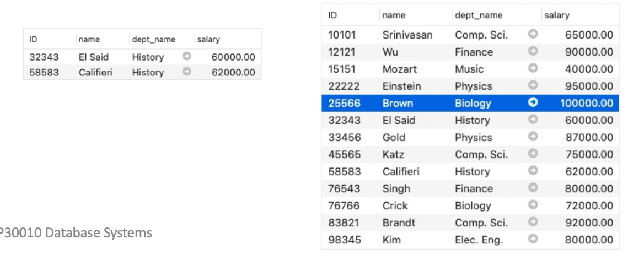644x260 pixels.
Task: Click arrow in small table's Califieri History row
Action: pyautogui.click(x=186, y=72)
